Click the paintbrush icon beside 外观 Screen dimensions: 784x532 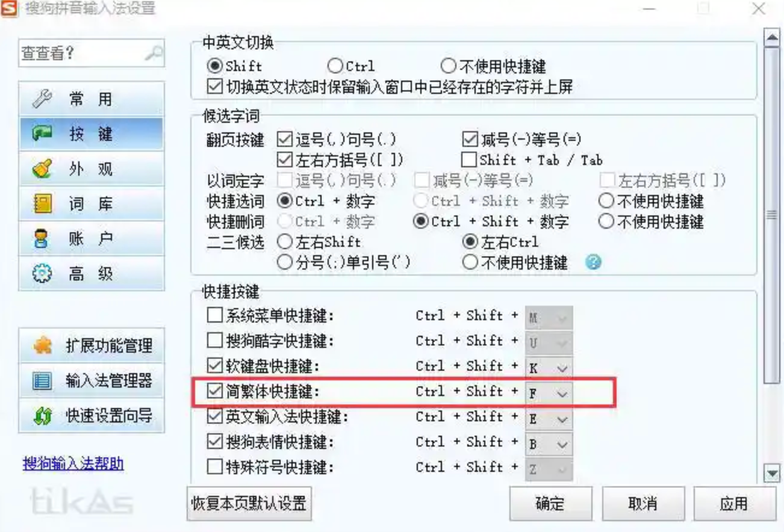click(42, 169)
